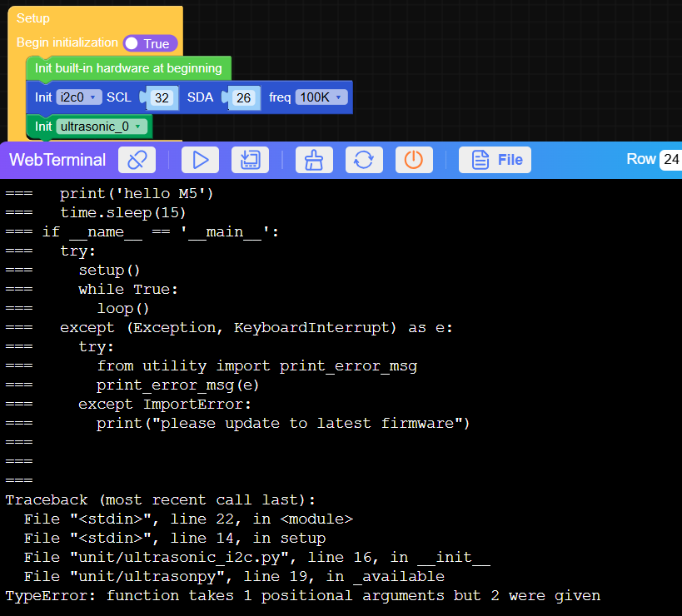
Task: Click the SCL pin value 32 field
Action: click(x=163, y=98)
